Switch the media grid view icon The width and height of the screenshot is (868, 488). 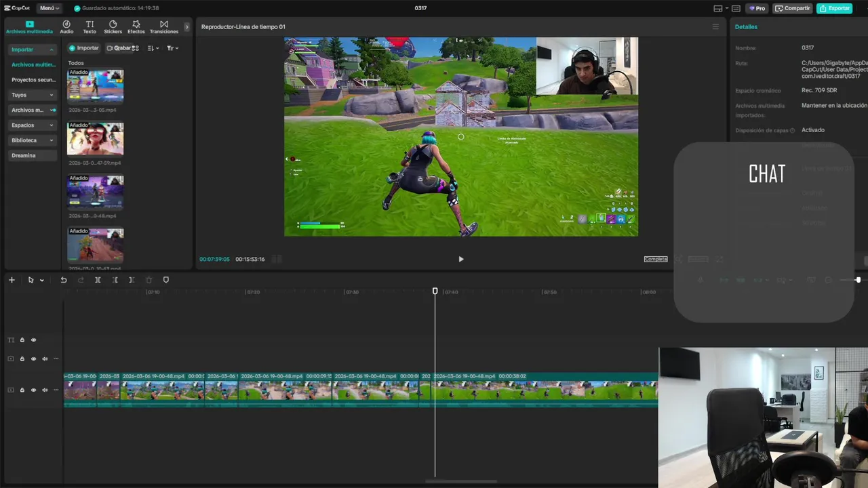[x=136, y=48]
